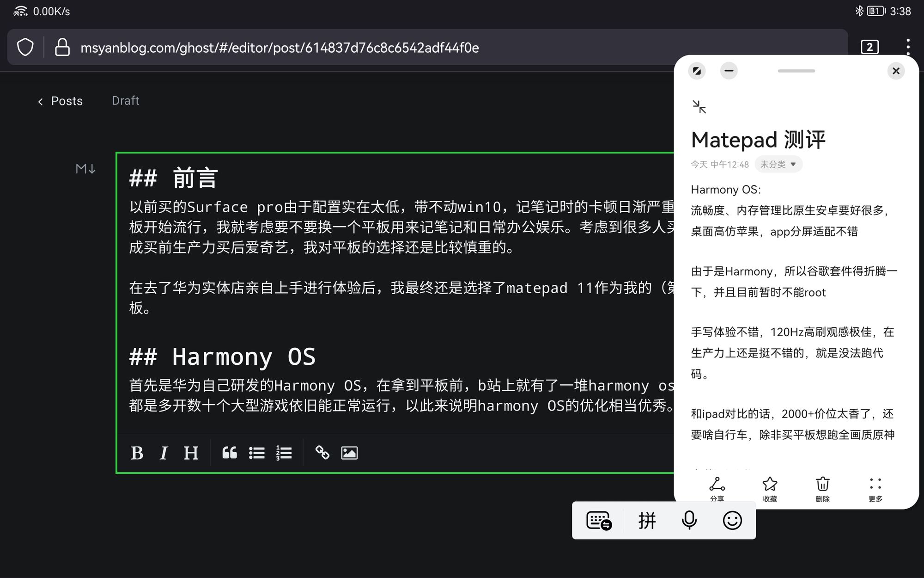Apply italic formatting in the editor toolbar
This screenshot has width=924, height=578.
(164, 453)
